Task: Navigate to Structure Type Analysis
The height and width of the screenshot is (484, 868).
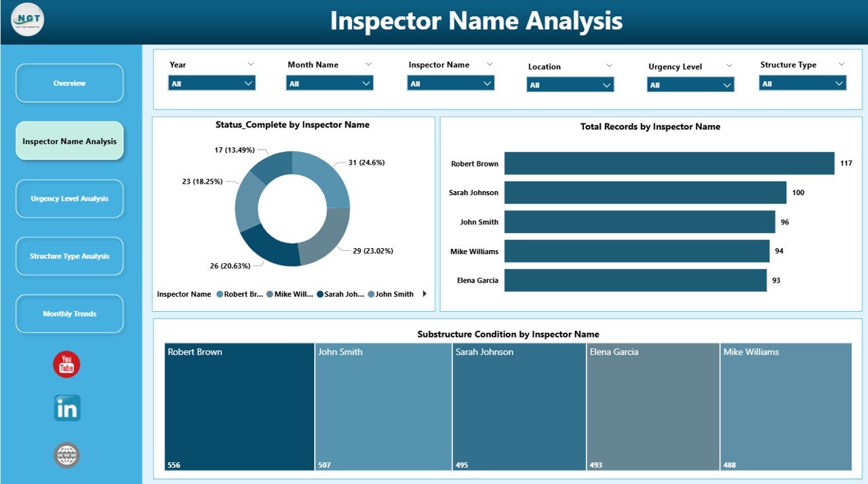Action: point(69,256)
